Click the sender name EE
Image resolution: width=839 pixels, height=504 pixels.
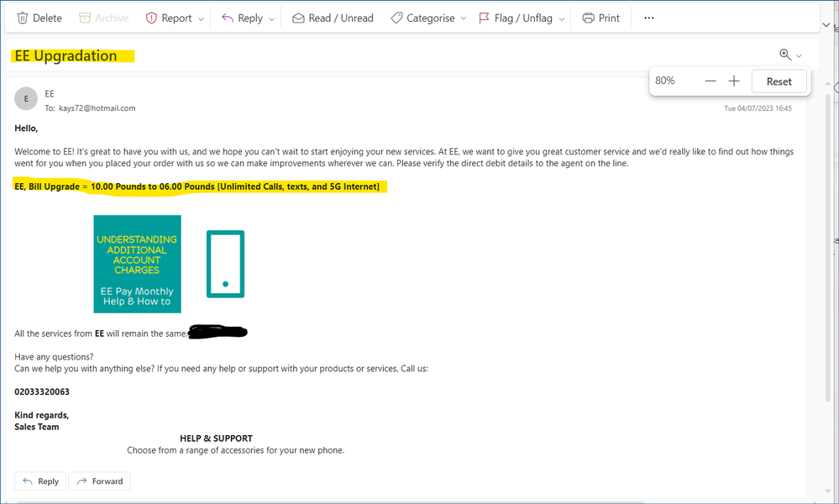coord(50,93)
